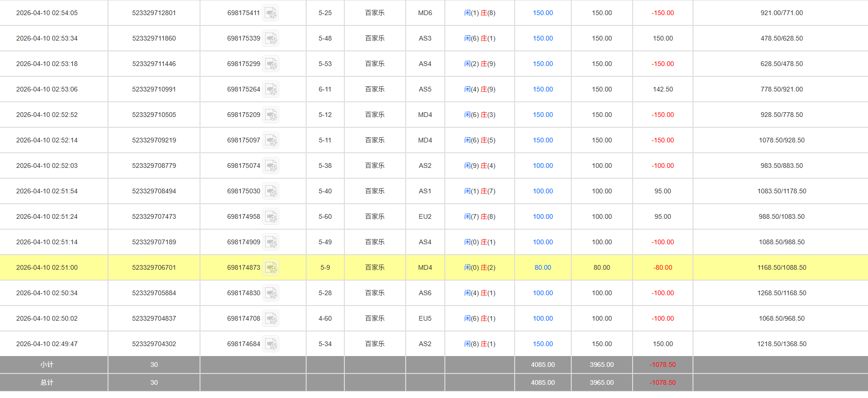The height and width of the screenshot is (398, 868).
Task: Select order number 523329706701 in the highlighted row
Action: click(154, 268)
